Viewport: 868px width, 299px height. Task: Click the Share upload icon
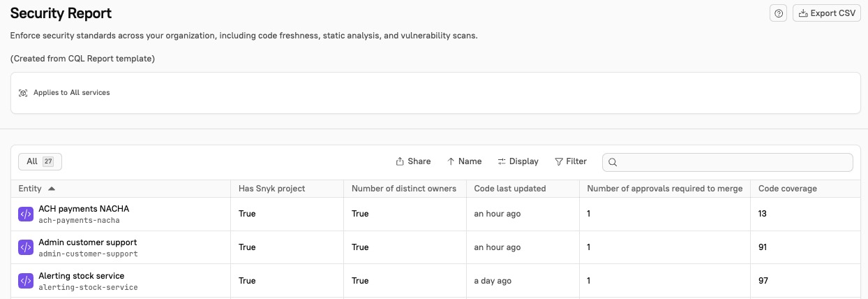[400, 161]
